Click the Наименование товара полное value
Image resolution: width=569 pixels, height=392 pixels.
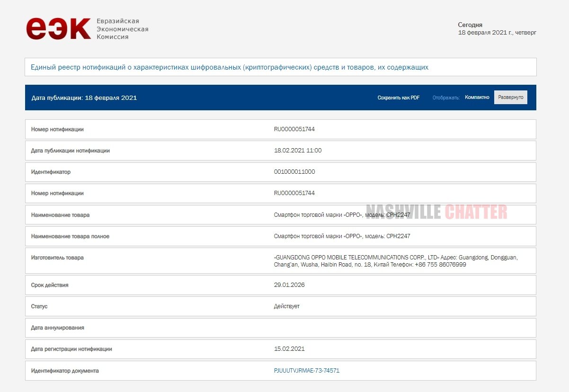click(342, 236)
